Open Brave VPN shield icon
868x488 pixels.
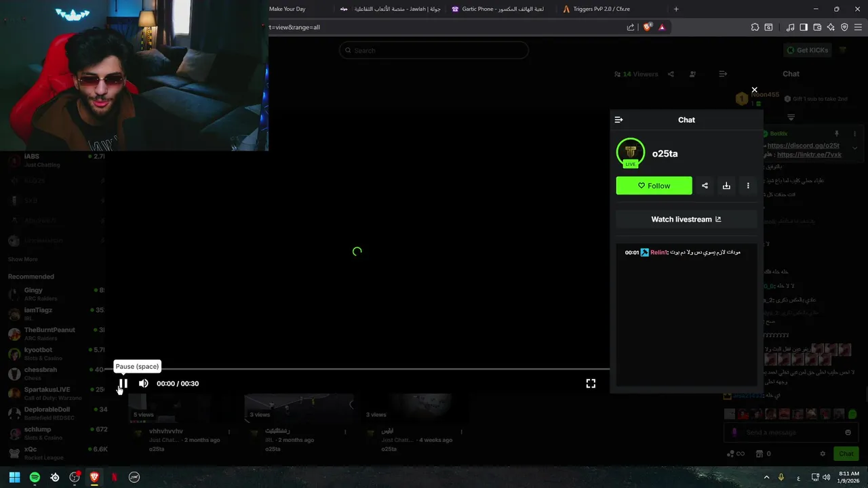click(x=844, y=27)
